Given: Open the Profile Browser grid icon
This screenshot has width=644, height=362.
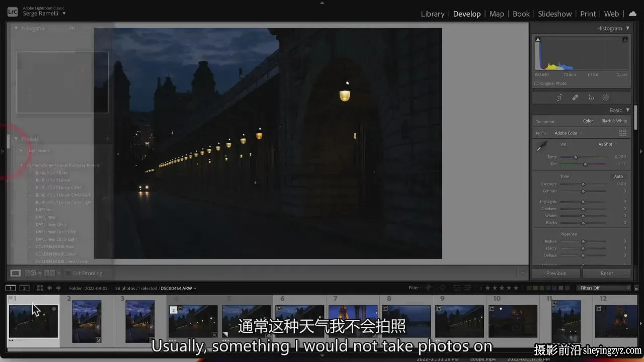Looking at the screenshot, I should [x=622, y=133].
